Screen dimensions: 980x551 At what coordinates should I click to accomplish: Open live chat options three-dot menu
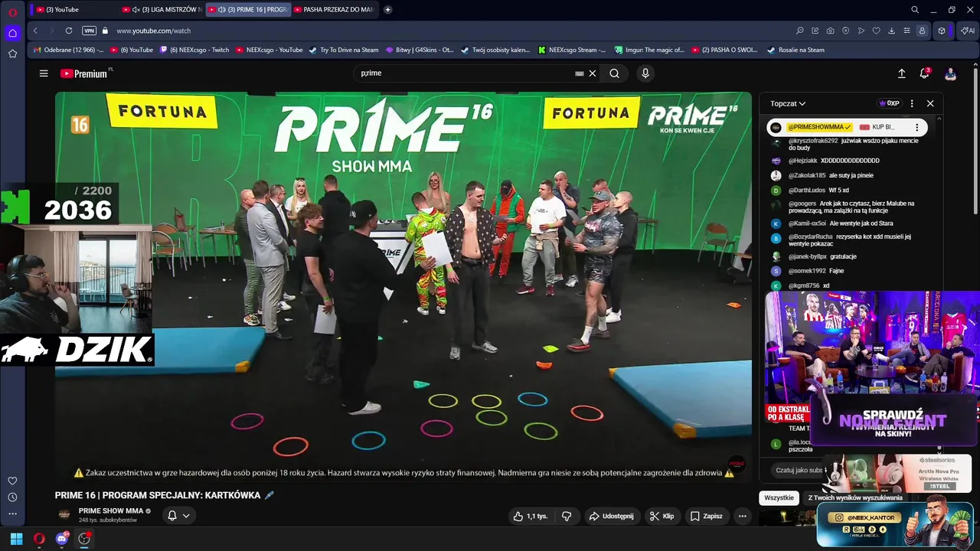point(911,103)
